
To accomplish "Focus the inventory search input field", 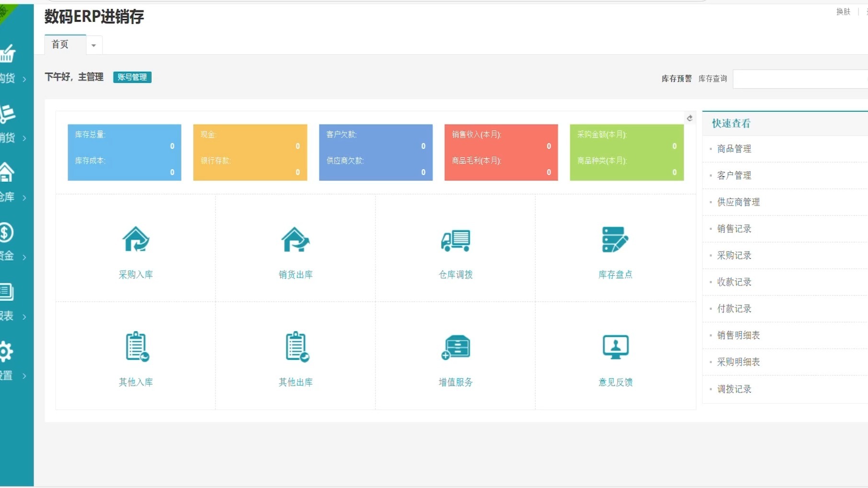I will click(800, 79).
